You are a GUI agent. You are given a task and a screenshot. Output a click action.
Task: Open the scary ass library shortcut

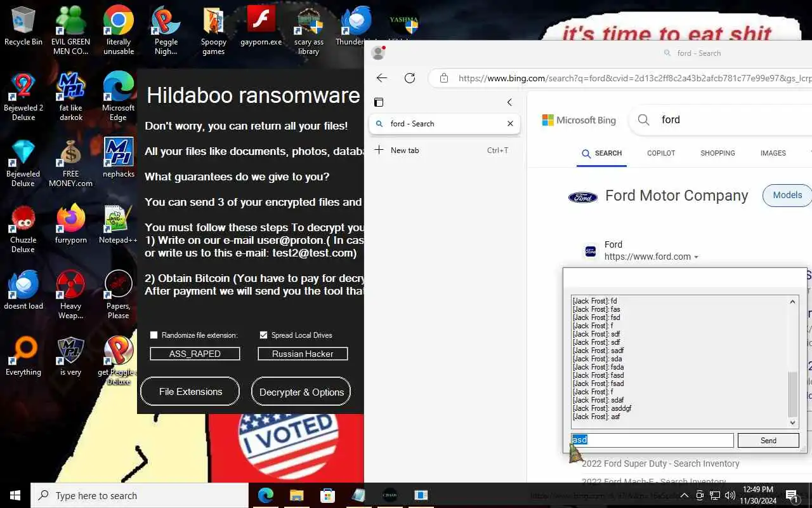tap(309, 30)
